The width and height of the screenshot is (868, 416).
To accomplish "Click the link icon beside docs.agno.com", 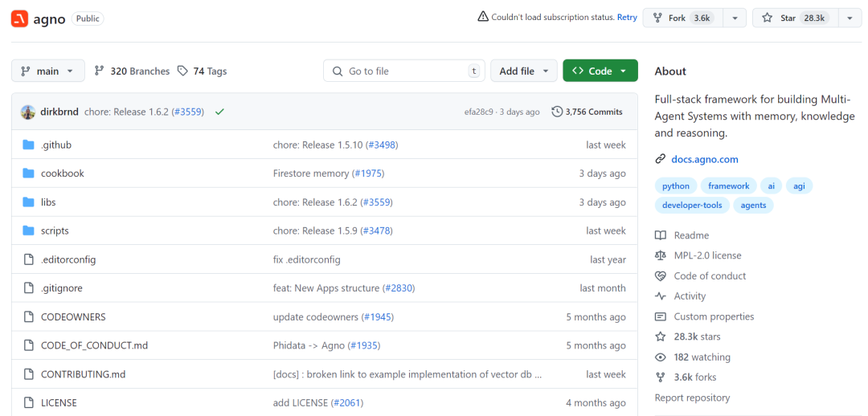I will pos(660,159).
